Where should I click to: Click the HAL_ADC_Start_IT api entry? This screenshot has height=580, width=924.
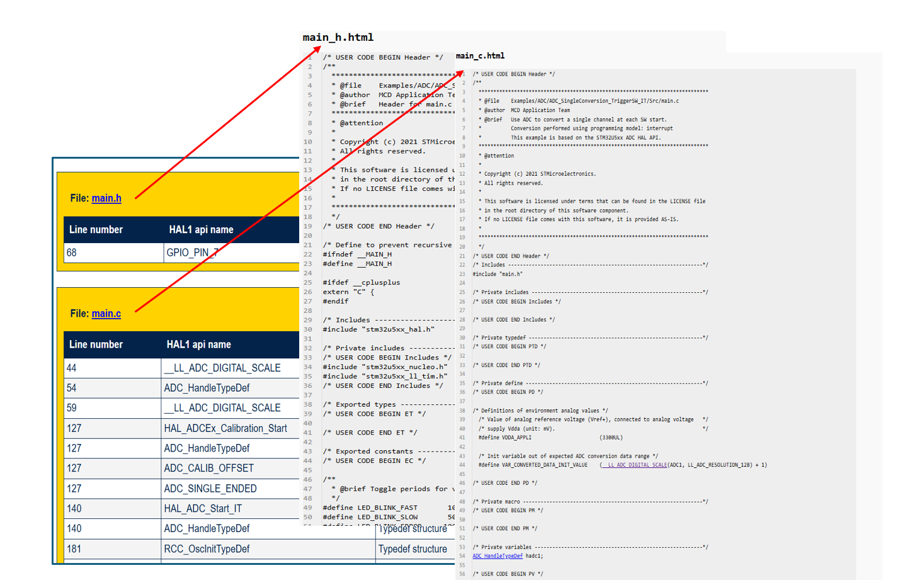[x=203, y=509]
